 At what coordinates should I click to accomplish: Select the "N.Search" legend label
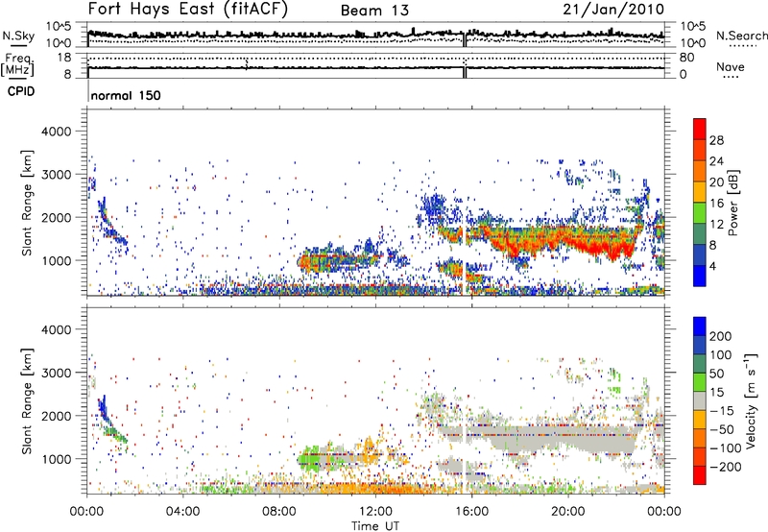[x=741, y=36]
